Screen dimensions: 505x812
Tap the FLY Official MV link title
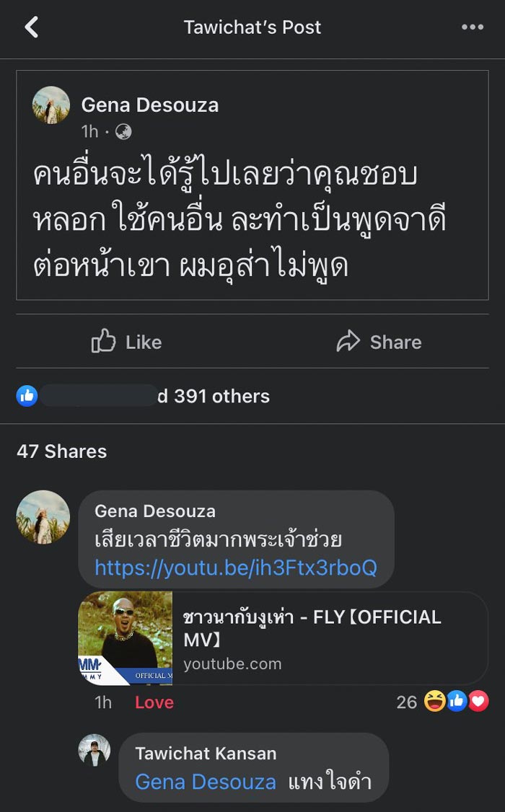tap(312, 627)
